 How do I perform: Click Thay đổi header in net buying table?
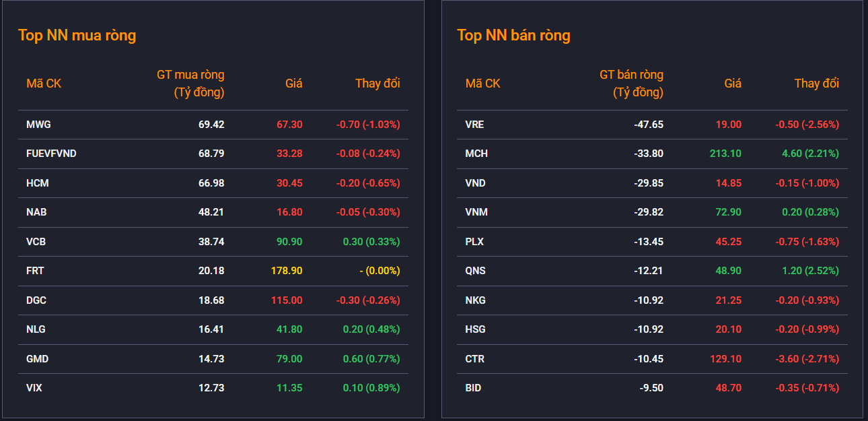click(377, 84)
